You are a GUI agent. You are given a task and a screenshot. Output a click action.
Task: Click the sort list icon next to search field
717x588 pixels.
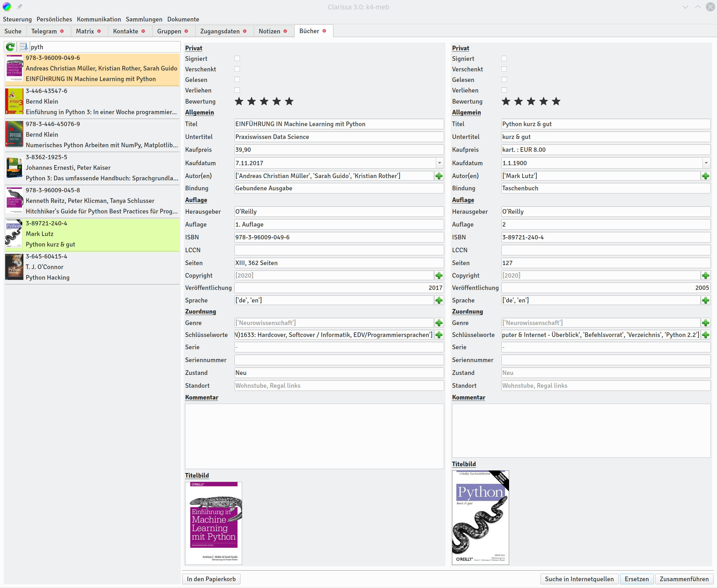coord(23,47)
